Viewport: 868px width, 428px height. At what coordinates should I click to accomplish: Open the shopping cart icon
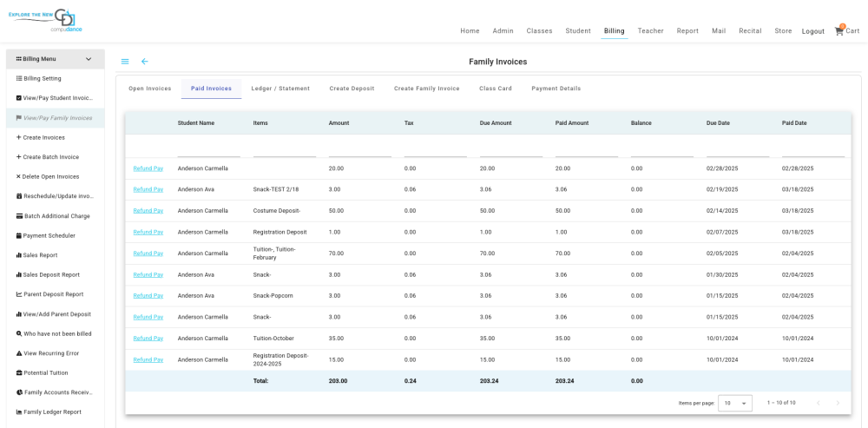(839, 31)
